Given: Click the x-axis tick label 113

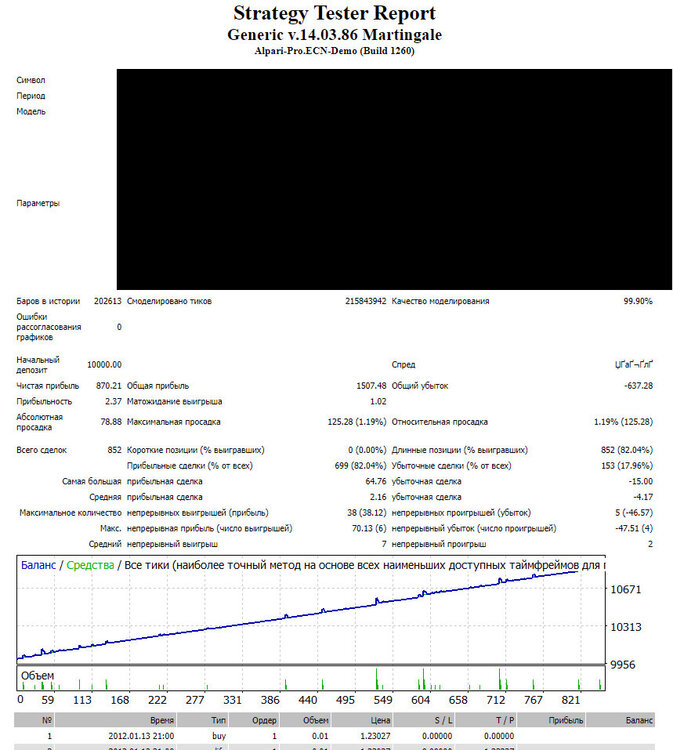Looking at the screenshot, I should pos(82,700).
